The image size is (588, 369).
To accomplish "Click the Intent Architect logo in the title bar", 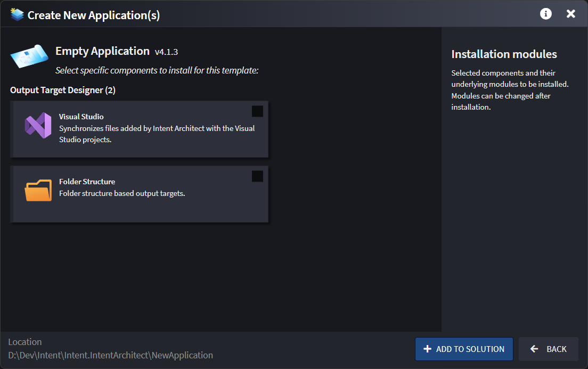I will click(x=17, y=14).
